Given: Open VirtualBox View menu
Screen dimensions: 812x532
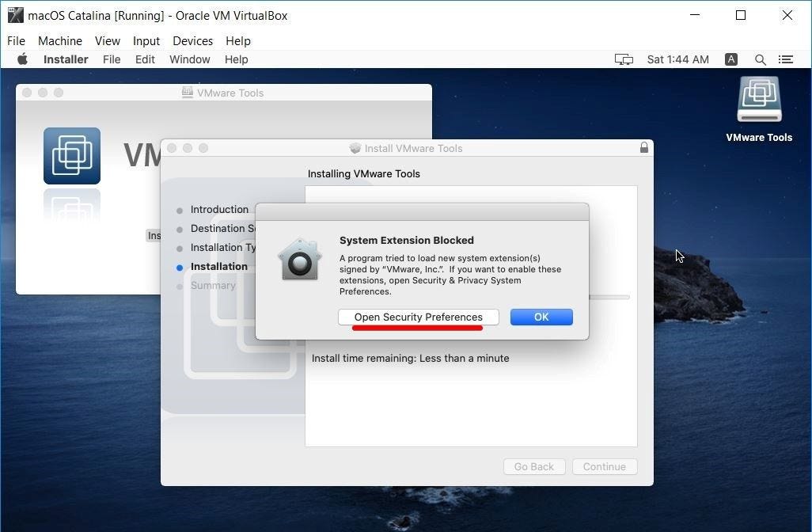Looking at the screenshot, I should 107,41.
